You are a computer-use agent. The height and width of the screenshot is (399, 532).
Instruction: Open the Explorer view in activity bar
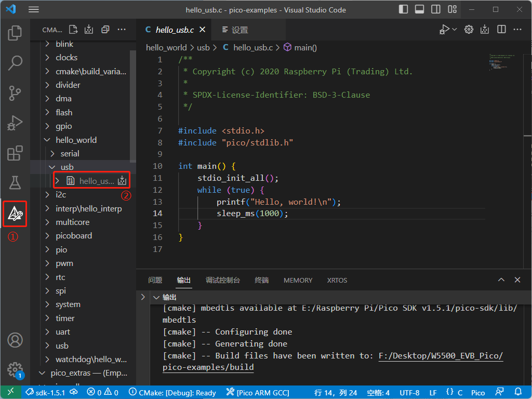point(15,33)
